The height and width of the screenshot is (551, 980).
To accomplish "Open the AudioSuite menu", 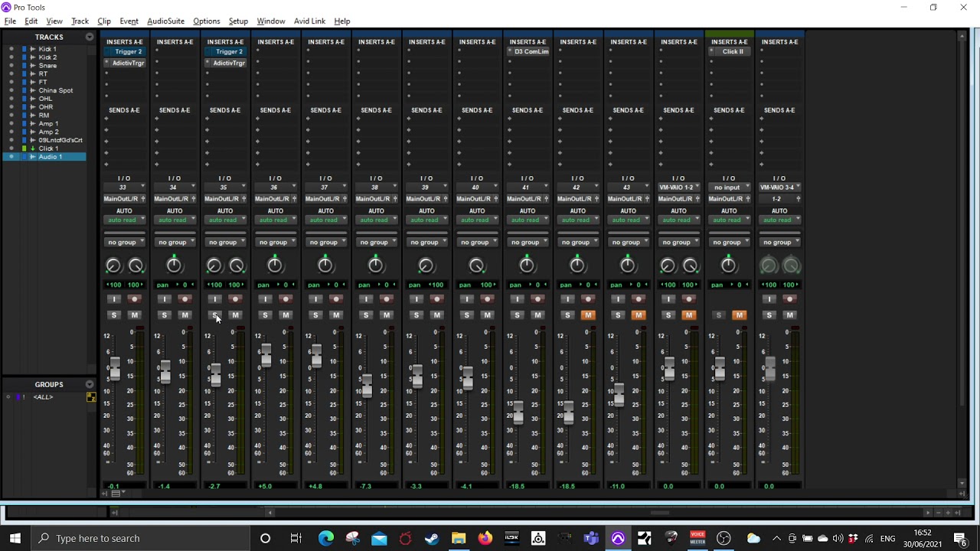I will click(165, 21).
